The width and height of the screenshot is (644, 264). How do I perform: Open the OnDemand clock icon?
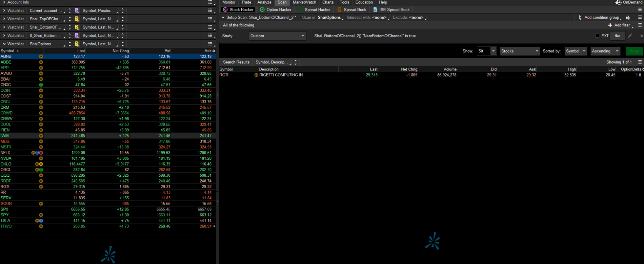(x=619, y=2)
